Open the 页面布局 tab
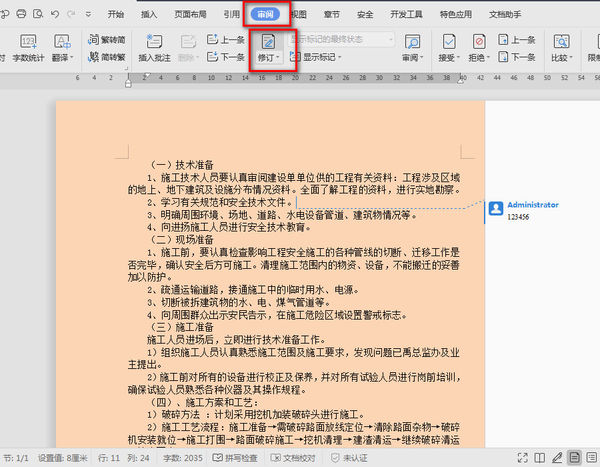 [x=190, y=15]
